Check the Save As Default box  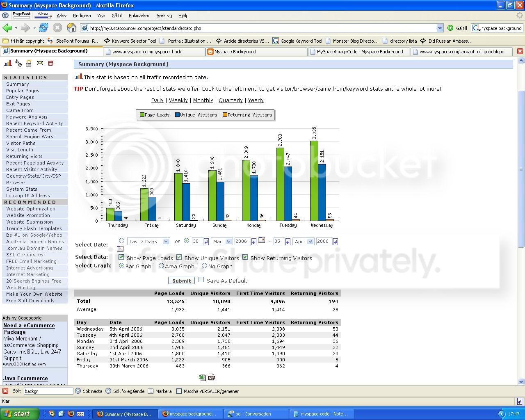pyautogui.click(x=201, y=280)
